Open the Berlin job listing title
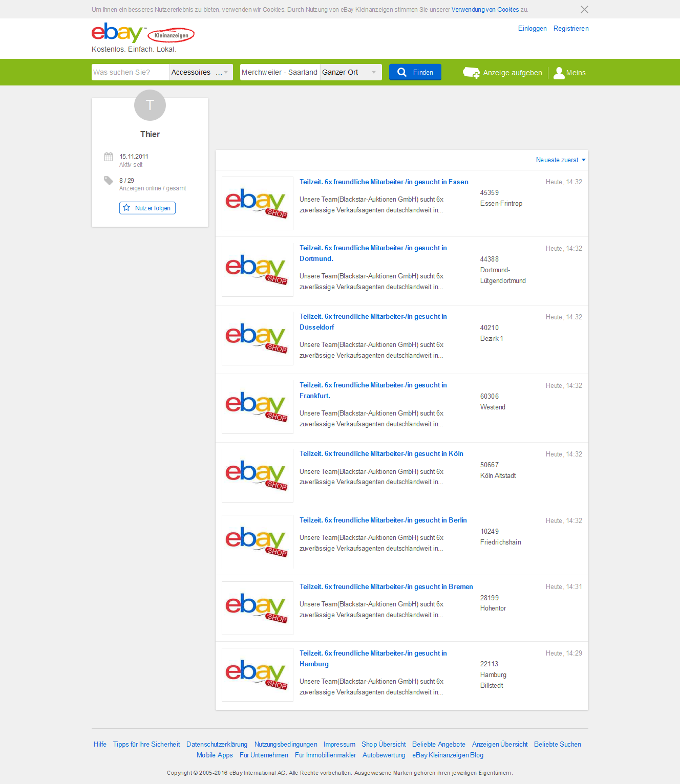680x784 pixels. [x=383, y=520]
